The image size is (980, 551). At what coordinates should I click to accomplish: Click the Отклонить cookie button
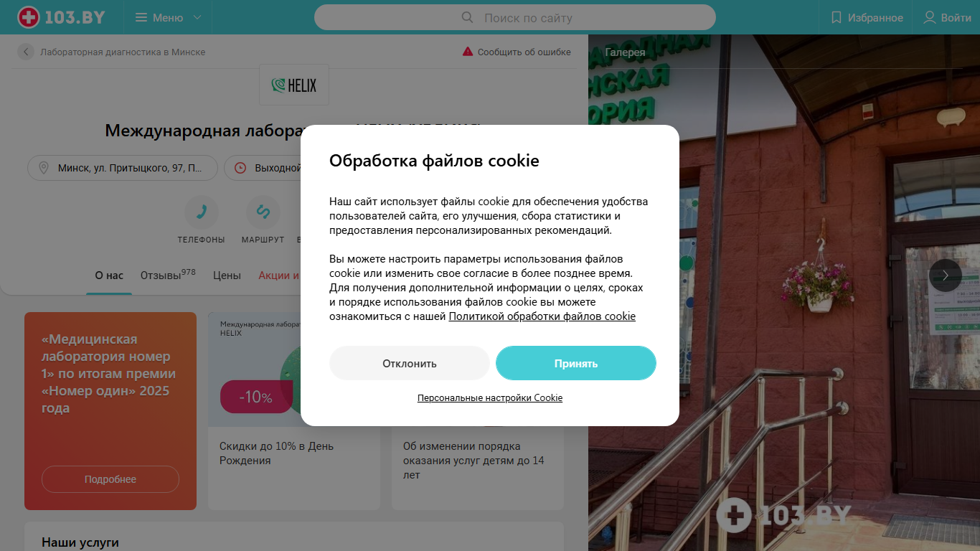click(x=410, y=363)
